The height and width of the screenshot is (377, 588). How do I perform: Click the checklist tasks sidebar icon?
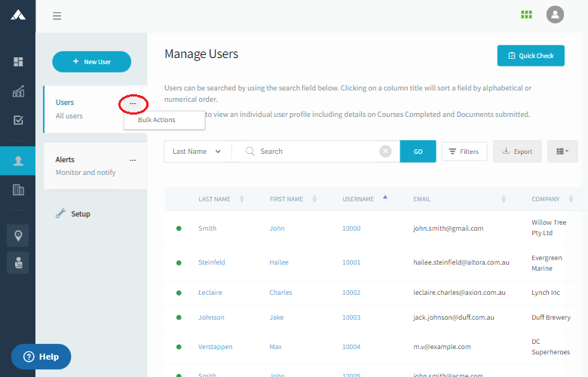(x=18, y=120)
